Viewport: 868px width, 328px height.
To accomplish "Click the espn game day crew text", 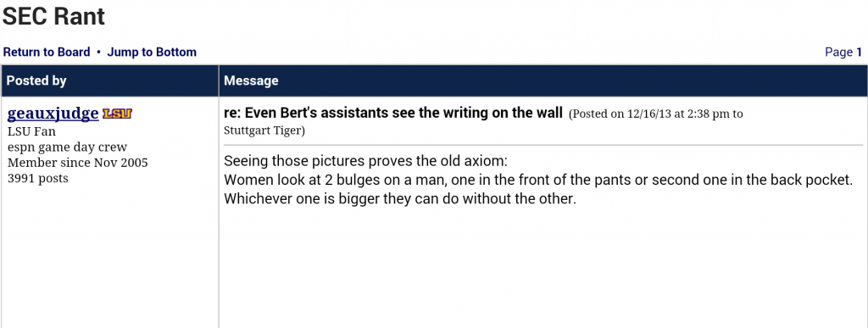I will [67, 147].
